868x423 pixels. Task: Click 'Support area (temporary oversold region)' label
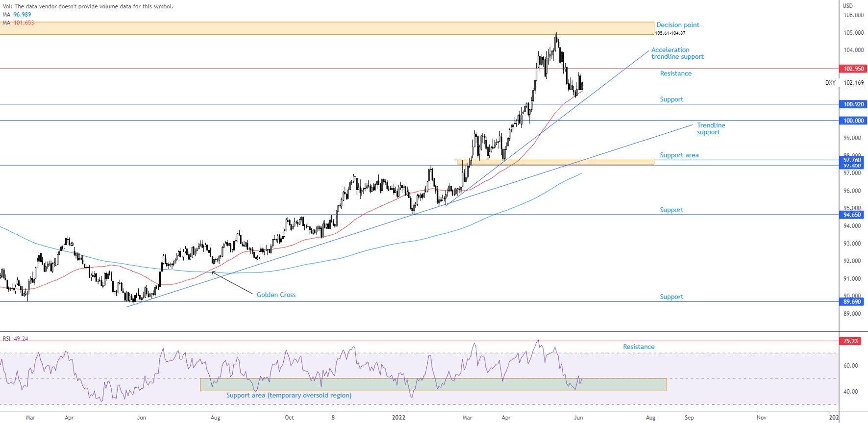coord(289,396)
